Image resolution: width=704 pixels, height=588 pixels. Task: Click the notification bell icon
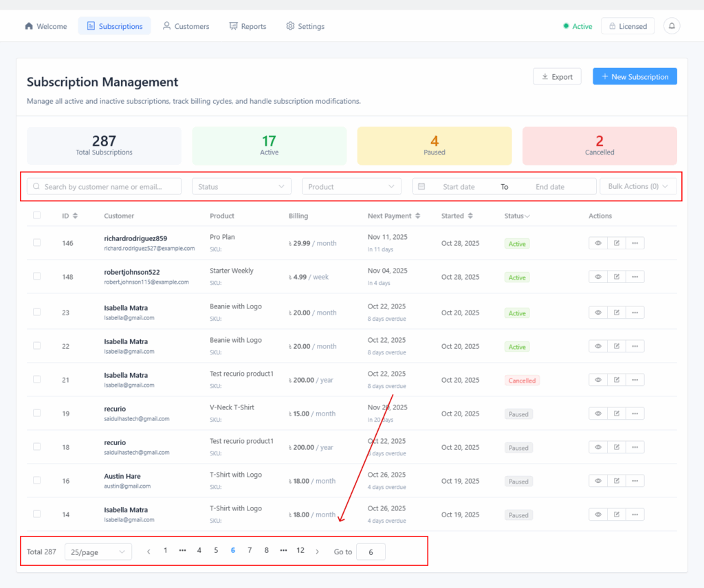click(672, 26)
